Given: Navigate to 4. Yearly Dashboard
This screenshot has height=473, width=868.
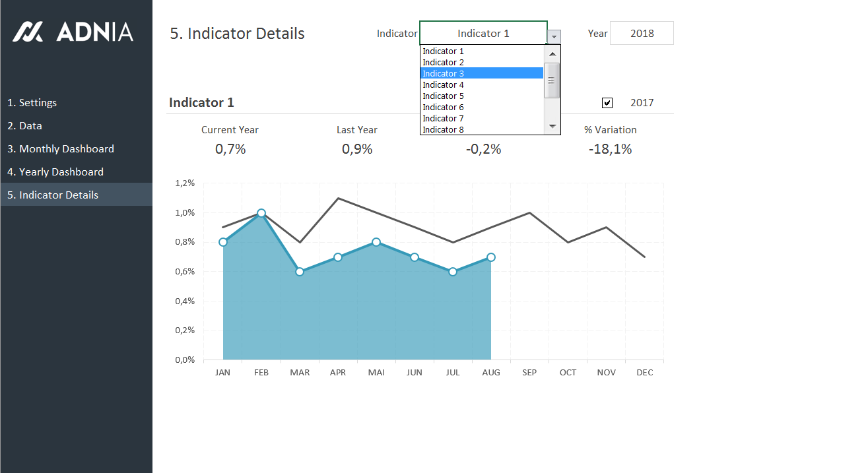Looking at the screenshot, I should tap(55, 172).
